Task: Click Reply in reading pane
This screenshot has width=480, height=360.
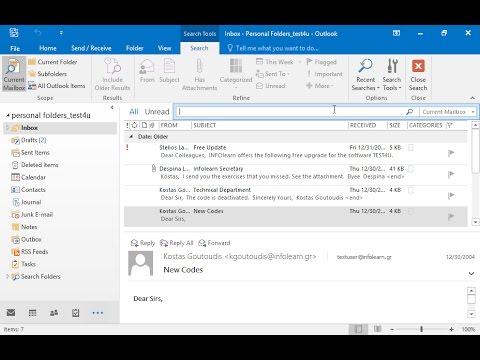Action: (x=143, y=243)
